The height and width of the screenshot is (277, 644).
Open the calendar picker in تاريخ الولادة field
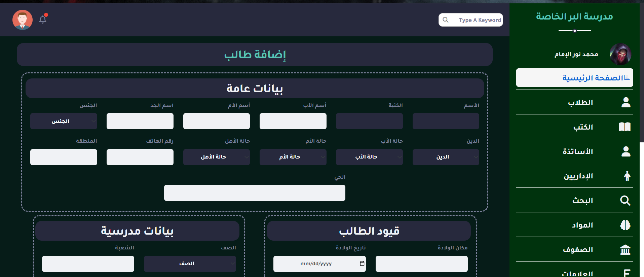pyautogui.click(x=362, y=264)
